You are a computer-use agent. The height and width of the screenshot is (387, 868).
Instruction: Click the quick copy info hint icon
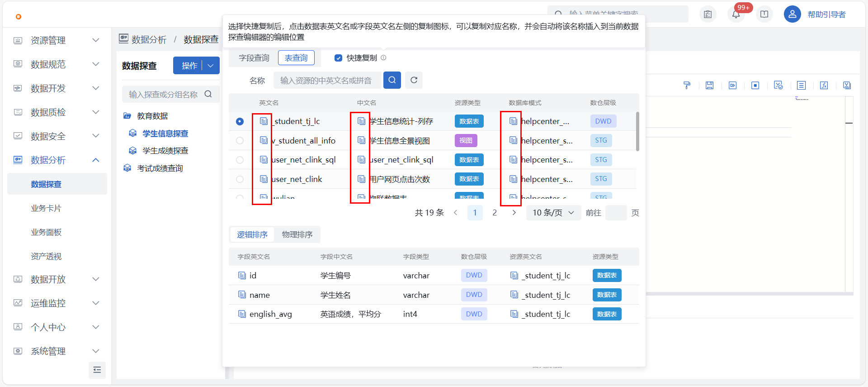pyautogui.click(x=383, y=57)
